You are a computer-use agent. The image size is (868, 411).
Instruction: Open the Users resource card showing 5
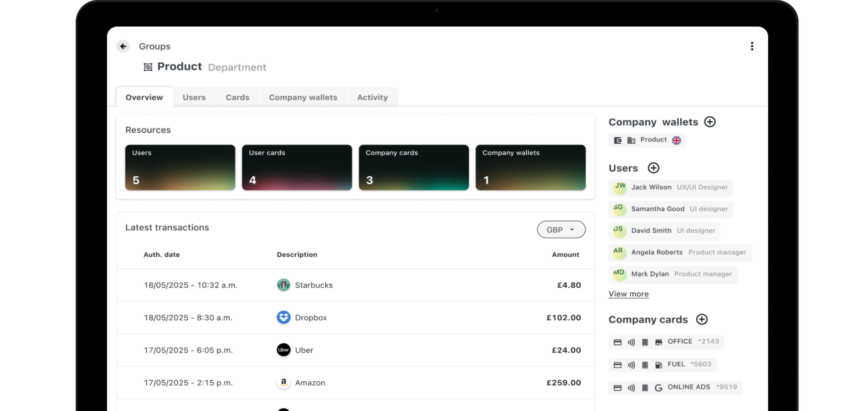pyautogui.click(x=180, y=167)
